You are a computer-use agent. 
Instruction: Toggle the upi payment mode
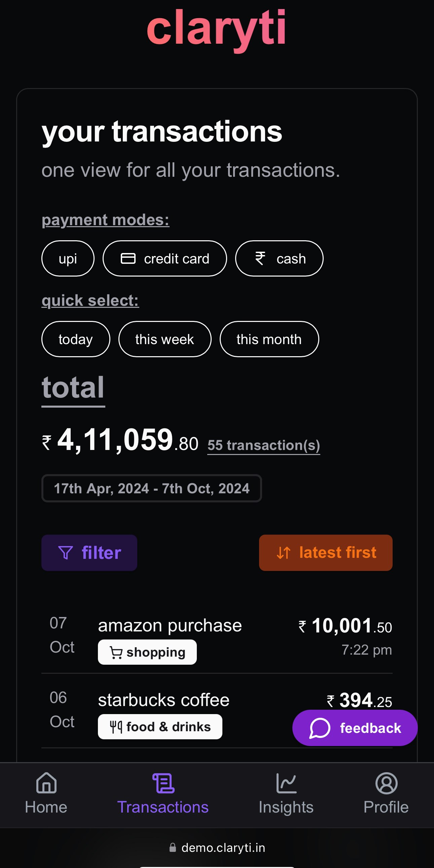click(x=68, y=258)
